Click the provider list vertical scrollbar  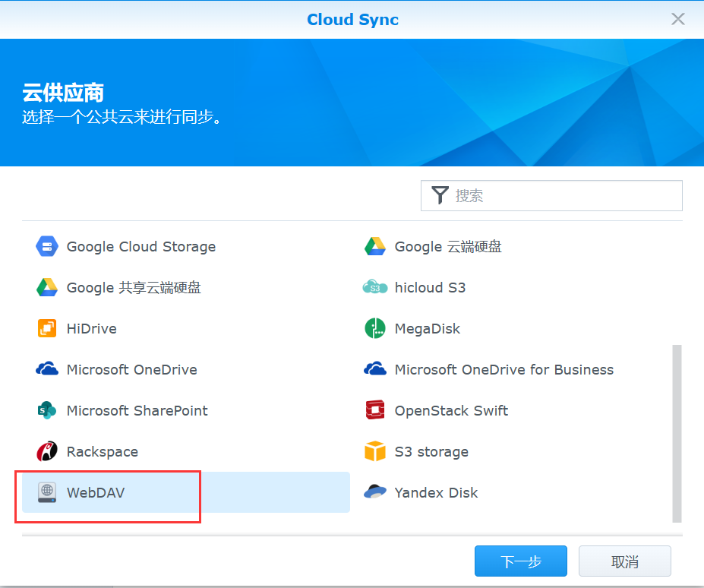click(x=677, y=433)
